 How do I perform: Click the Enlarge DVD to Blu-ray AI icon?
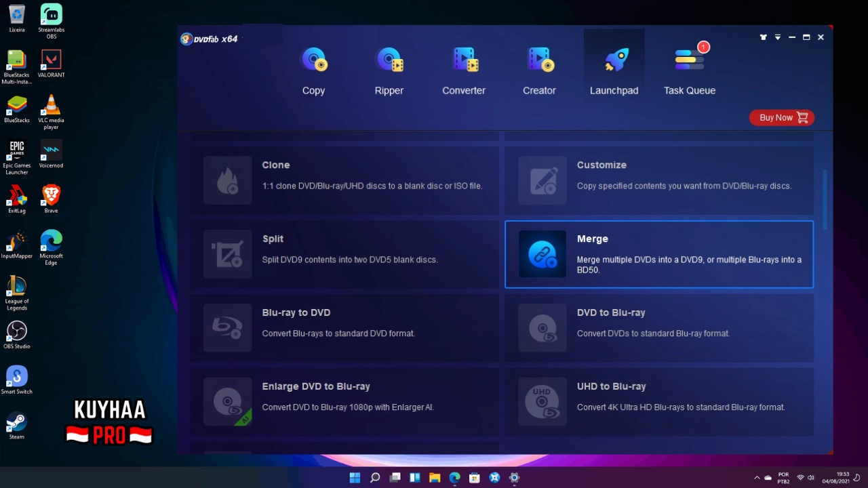pyautogui.click(x=227, y=402)
